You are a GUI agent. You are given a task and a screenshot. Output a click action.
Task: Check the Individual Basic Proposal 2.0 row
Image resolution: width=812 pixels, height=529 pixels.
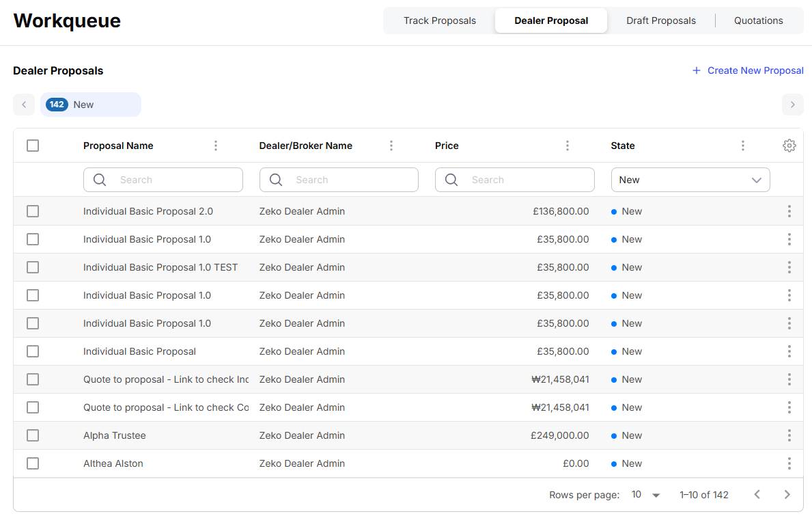pos(33,211)
